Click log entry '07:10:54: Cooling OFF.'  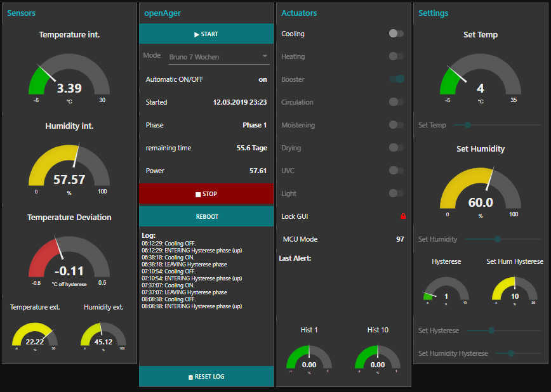pyautogui.click(x=169, y=271)
